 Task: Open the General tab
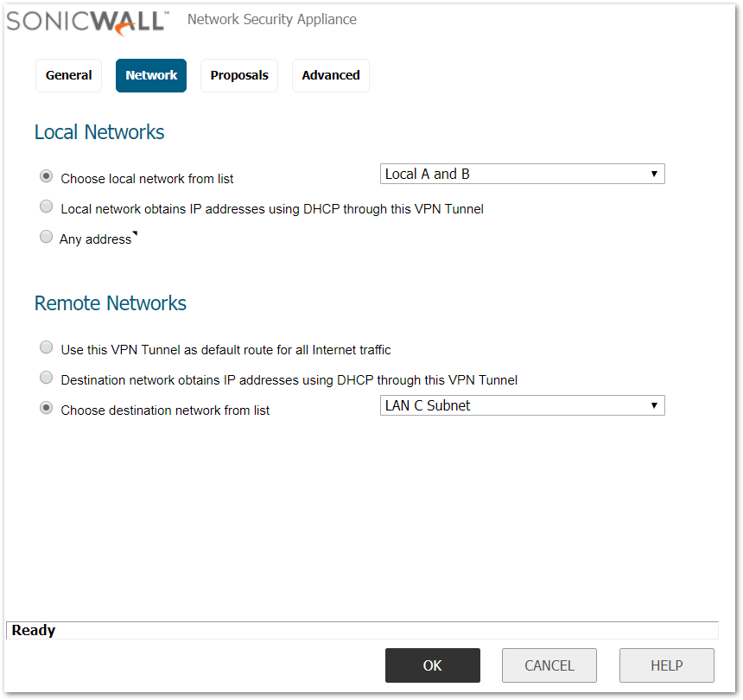tap(69, 75)
